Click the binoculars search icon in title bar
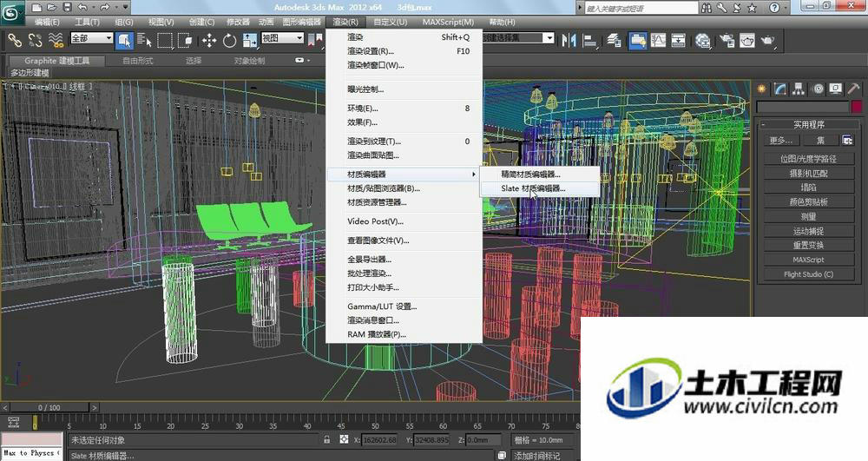Viewport: 868px width, 461px height. [707, 8]
